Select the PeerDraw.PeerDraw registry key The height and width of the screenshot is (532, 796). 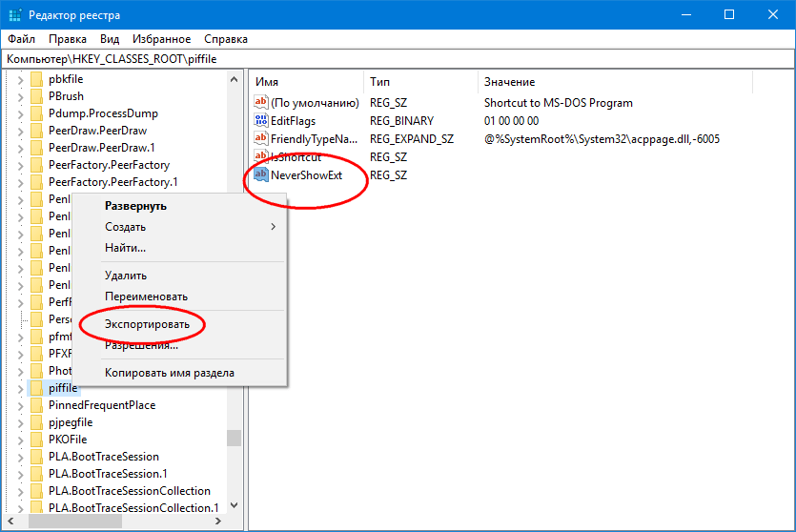coord(97,131)
